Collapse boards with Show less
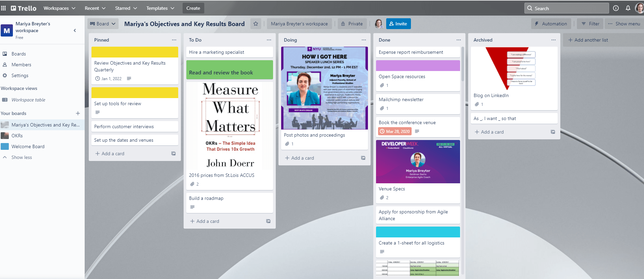Screen dimensions: 644x279 point(22,157)
